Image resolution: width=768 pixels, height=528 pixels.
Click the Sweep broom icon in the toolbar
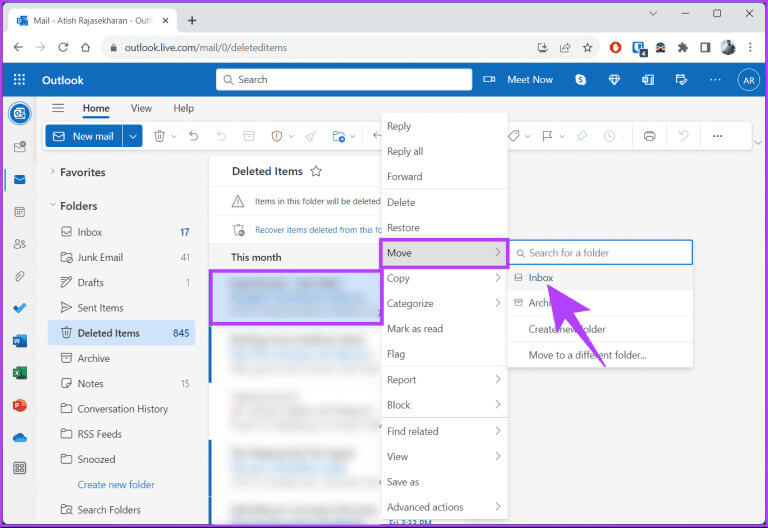tap(311, 136)
